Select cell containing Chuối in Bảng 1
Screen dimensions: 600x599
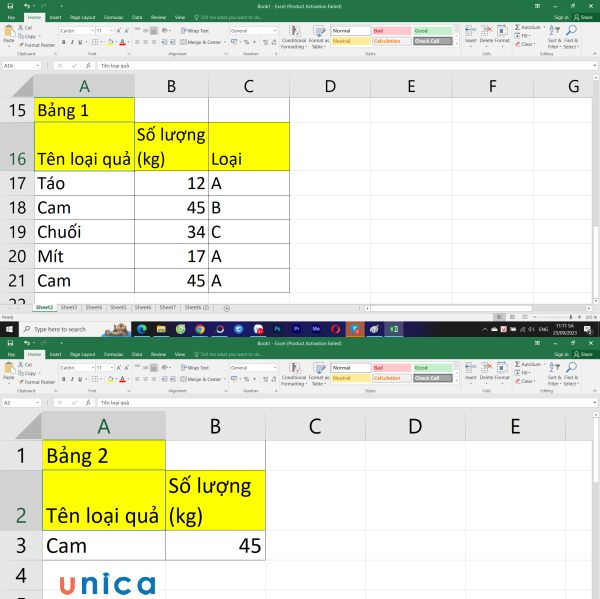tap(85, 232)
